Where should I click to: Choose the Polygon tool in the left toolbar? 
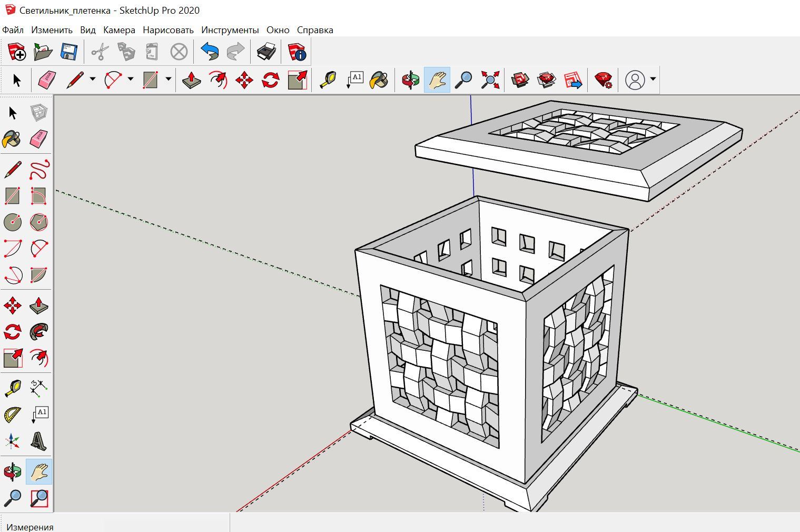click(x=39, y=222)
